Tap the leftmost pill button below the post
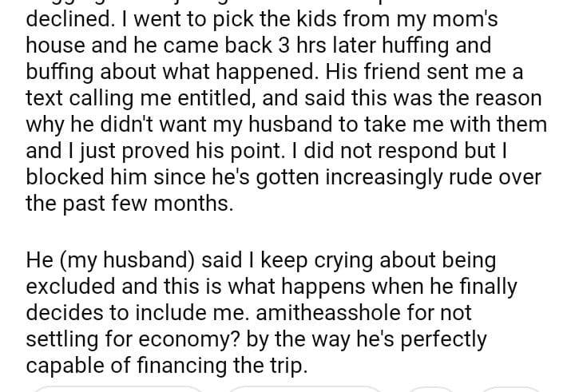The height and width of the screenshot is (392, 575). (118, 389)
